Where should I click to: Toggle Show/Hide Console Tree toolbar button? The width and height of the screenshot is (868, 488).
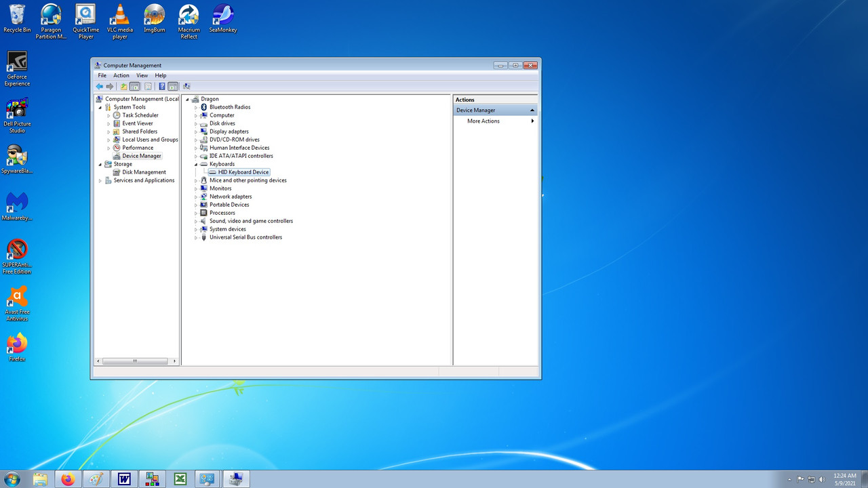click(x=134, y=86)
